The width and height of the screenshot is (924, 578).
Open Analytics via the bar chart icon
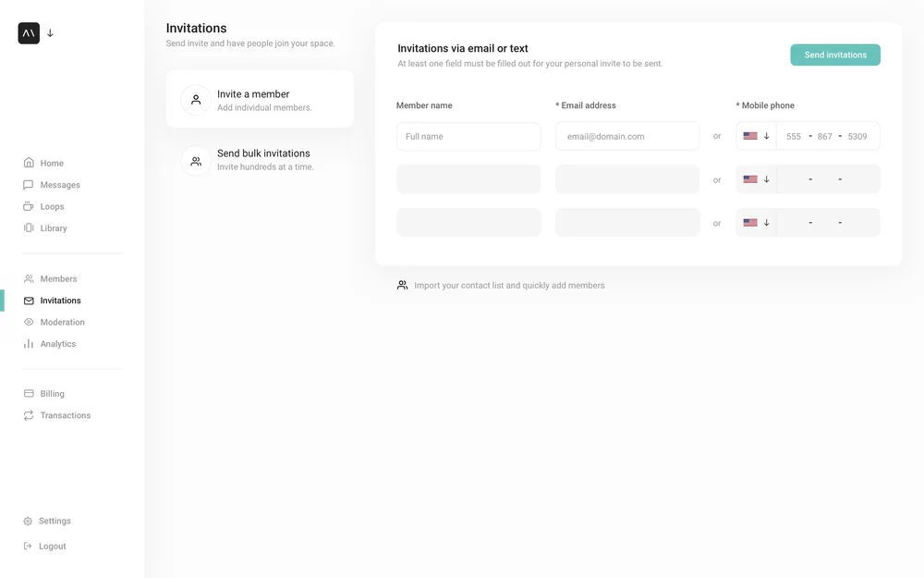pos(28,343)
